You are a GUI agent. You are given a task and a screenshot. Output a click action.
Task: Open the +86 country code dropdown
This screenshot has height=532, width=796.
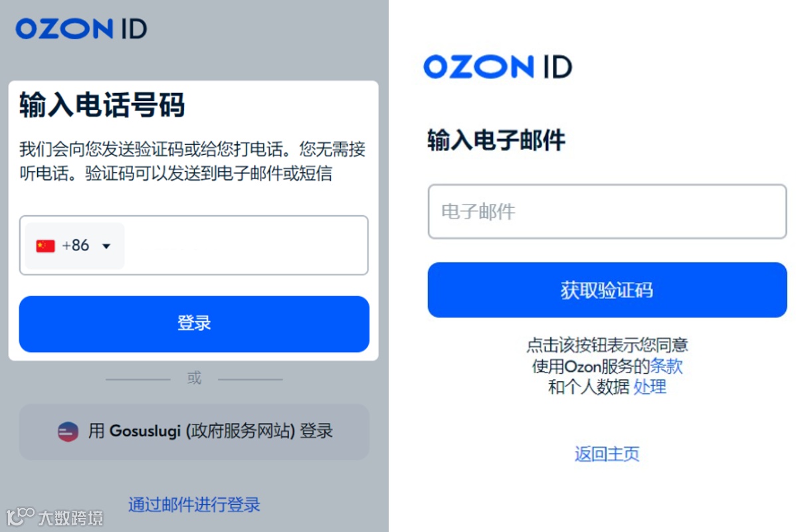point(74,246)
